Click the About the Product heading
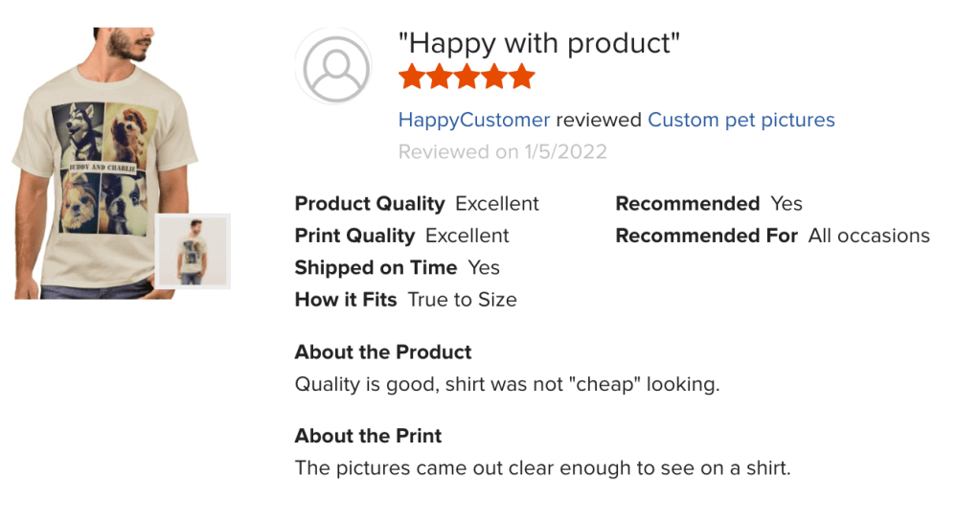980x521 pixels. tap(383, 351)
